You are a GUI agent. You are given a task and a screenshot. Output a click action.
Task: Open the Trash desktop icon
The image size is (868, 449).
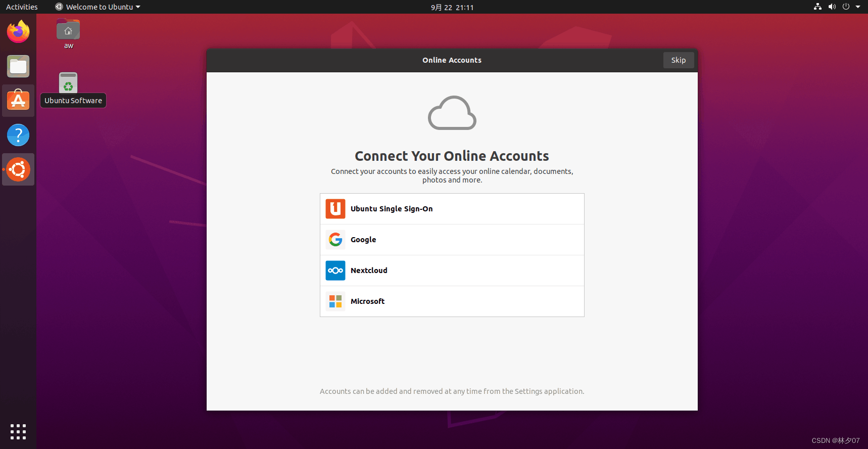coord(68,82)
